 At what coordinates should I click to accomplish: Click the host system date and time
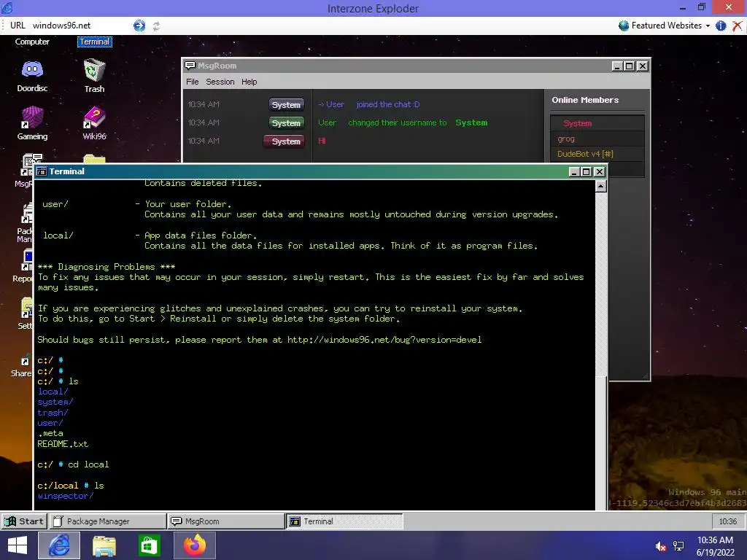[x=715, y=546]
